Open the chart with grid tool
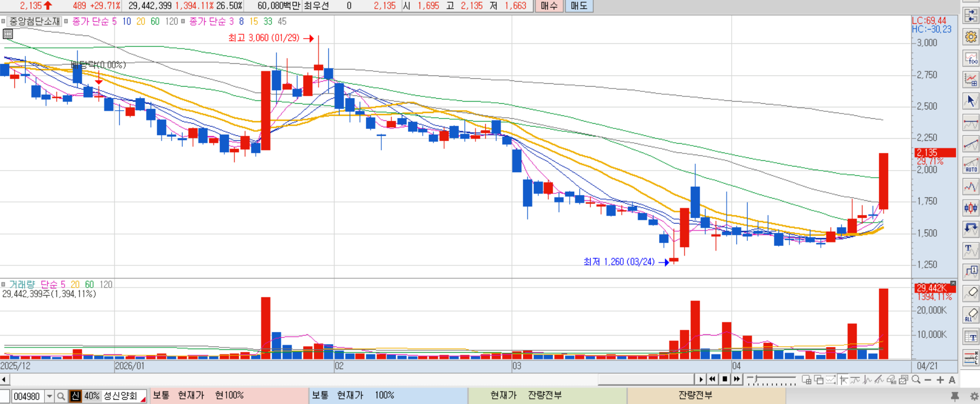Image resolution: width=980 pixels, height=404 pixels. point(970,79)
